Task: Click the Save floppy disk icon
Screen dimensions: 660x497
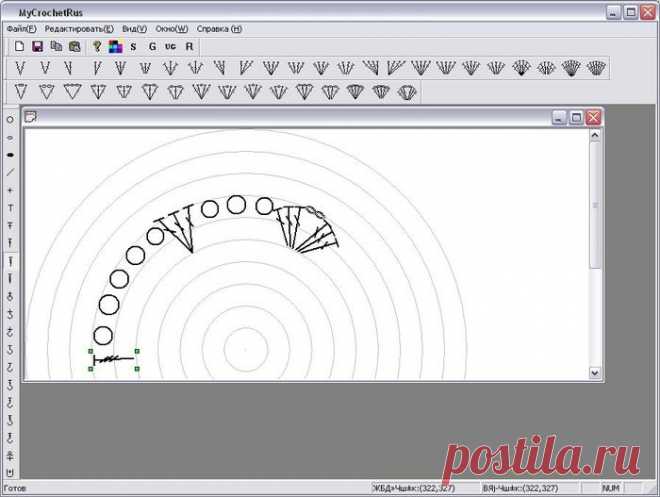Action: [37, 46]
